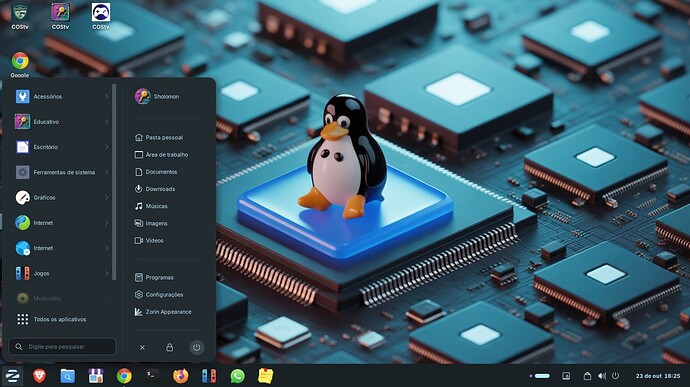Image resolution: width=690 pixels, height=387 pixels.
Task: Open the Sholomon user profile entry
Action: (x=157, y=96)
